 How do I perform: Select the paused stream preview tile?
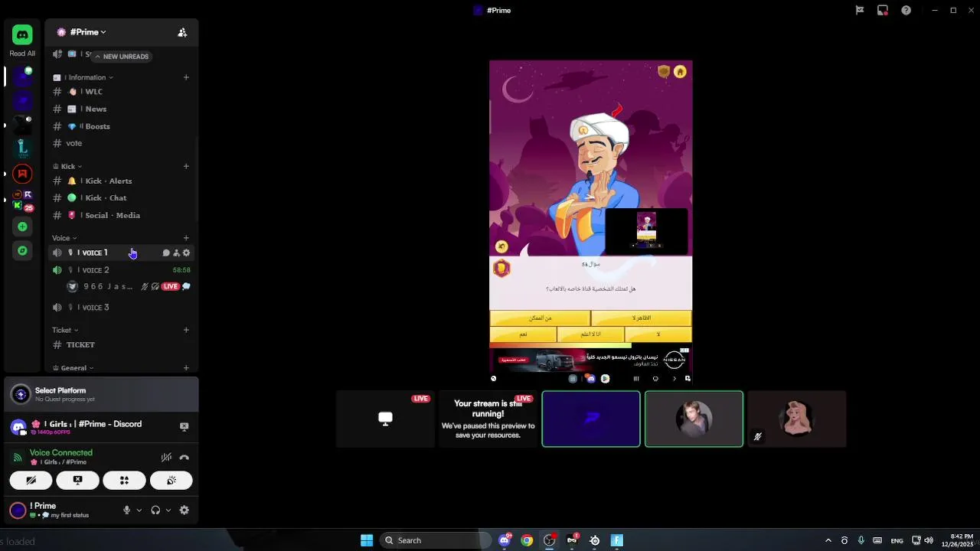pos(488,419)
